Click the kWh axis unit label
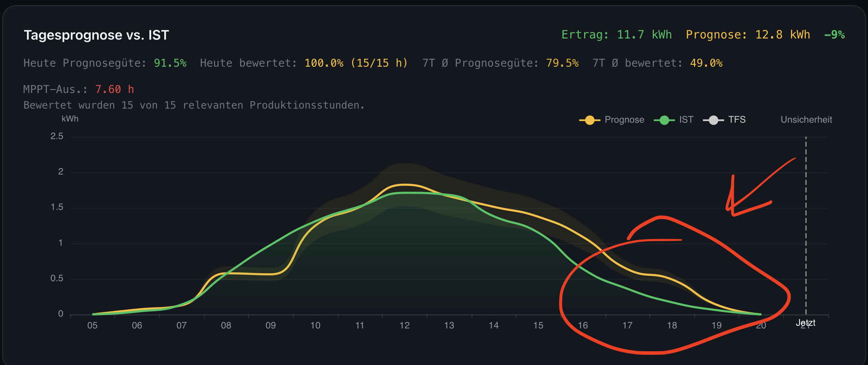The image size is (868, 365). 70,119
